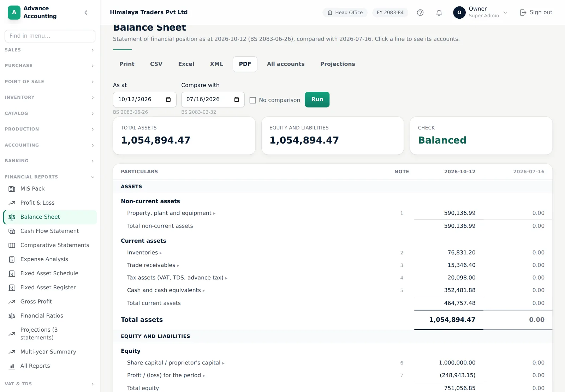The width and height of the screenshot is (565, 392).
Task: Expand the Sales menu section
Action: pos(50,50)
